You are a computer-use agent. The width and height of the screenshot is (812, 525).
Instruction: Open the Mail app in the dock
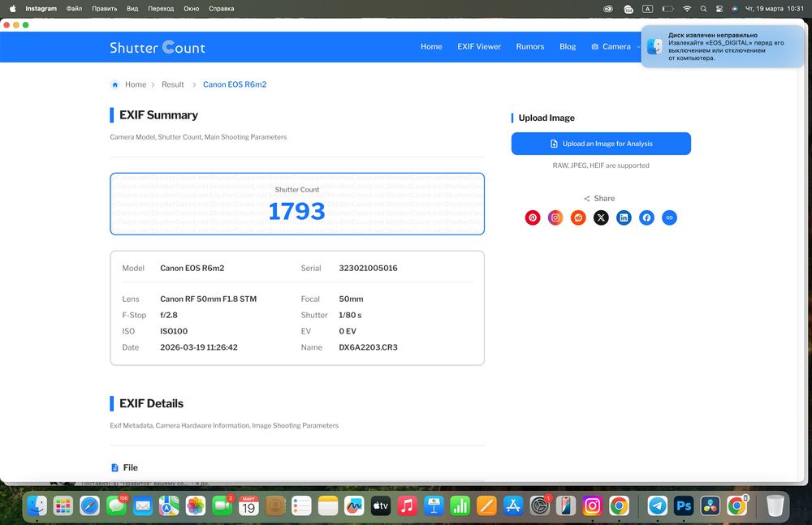coord(142,506)
